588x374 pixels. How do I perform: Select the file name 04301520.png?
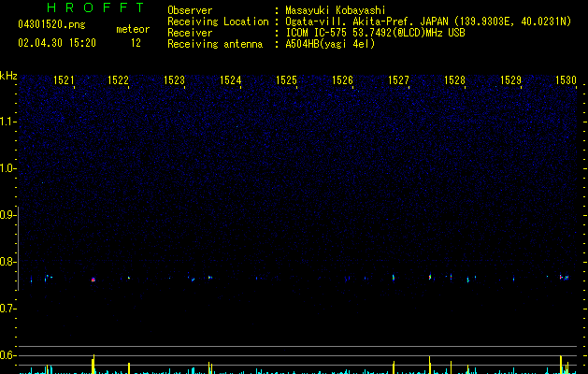(x=51, y=24)
